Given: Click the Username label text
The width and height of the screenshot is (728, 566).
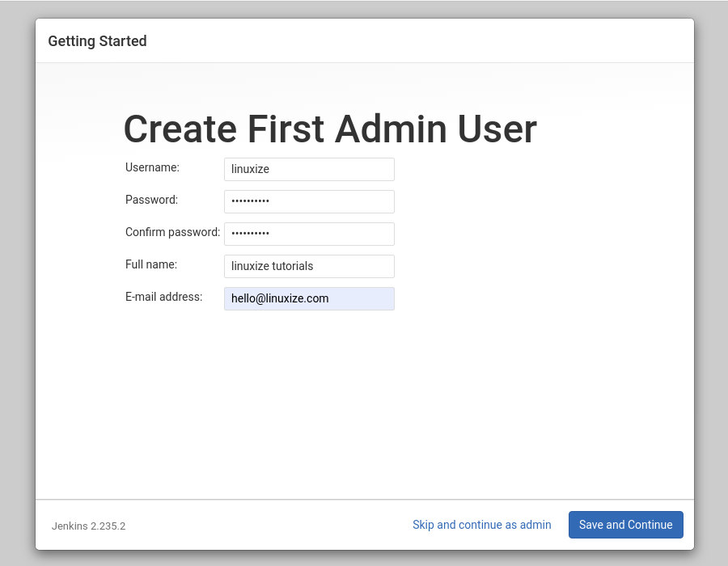Looking at the screenshot, I should 152,167.
